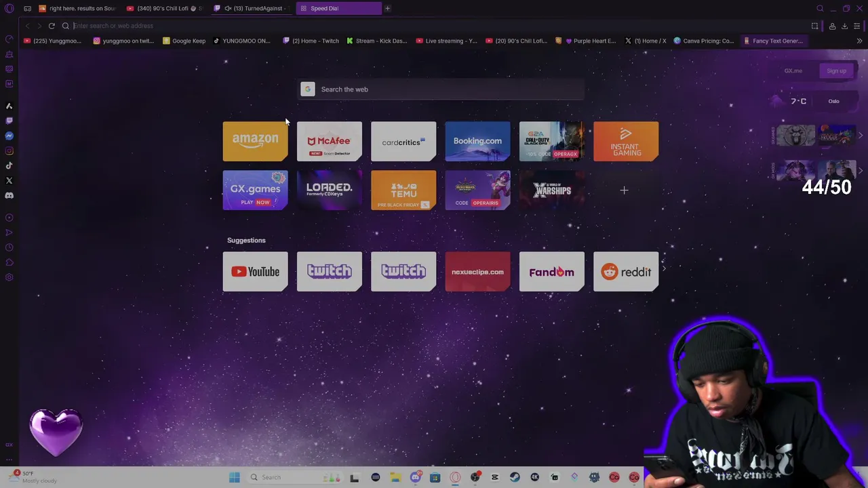The height and width of the screenshot is (488, 868).
Task: Open a new tab with plus button
Action: pyautogui.click(x=387, y=9)
